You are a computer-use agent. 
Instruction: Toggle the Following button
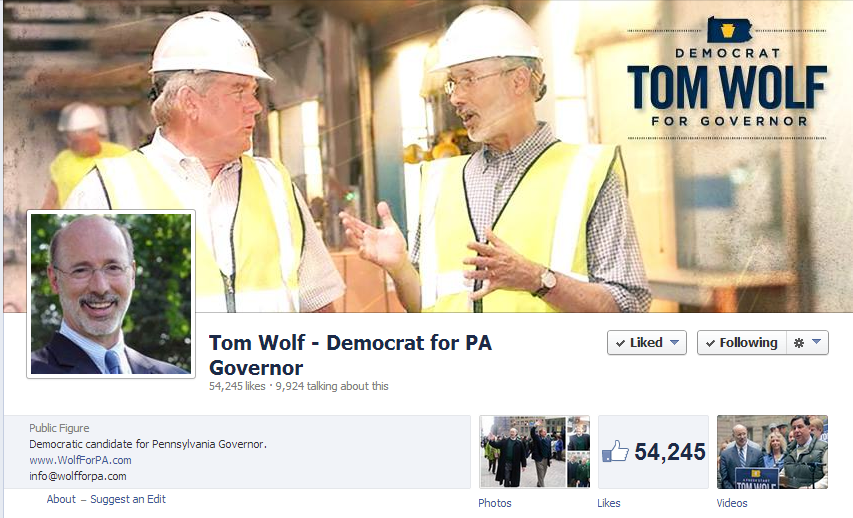741,343
